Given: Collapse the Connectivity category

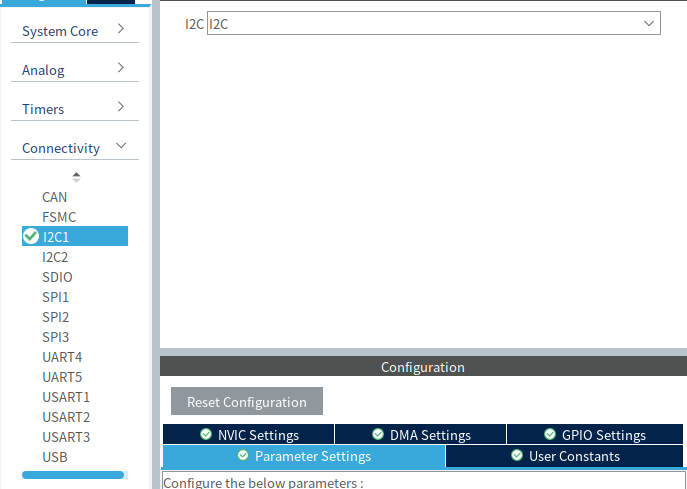Looking at the screenshot, I should coord(75,148).
